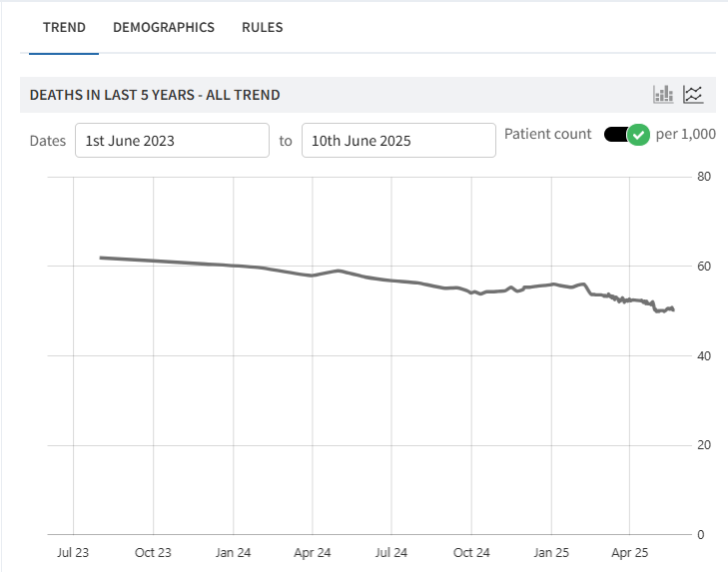The image size is (728, 572).
Task: Switch to bar chart view icon
Action: [x=663, y=94]
